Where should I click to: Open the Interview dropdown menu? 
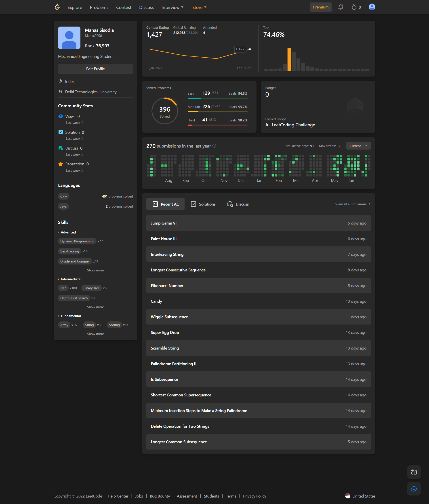172,7
